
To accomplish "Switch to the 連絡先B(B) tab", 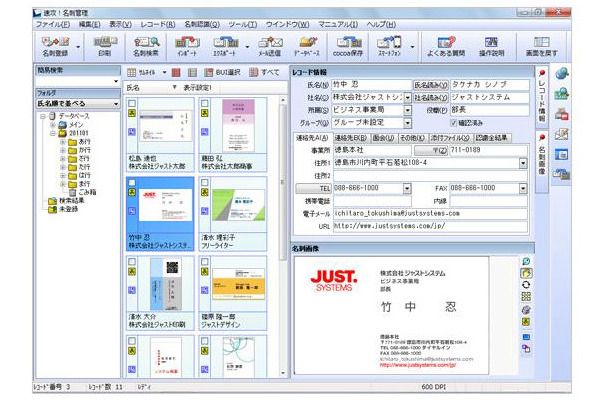I will click(351, 138).
